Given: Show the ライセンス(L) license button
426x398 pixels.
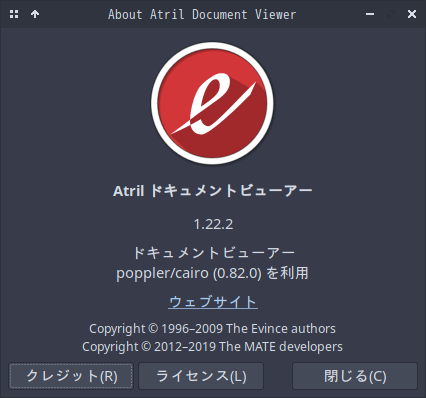Looking at the screenshot, I should point(201,376).
